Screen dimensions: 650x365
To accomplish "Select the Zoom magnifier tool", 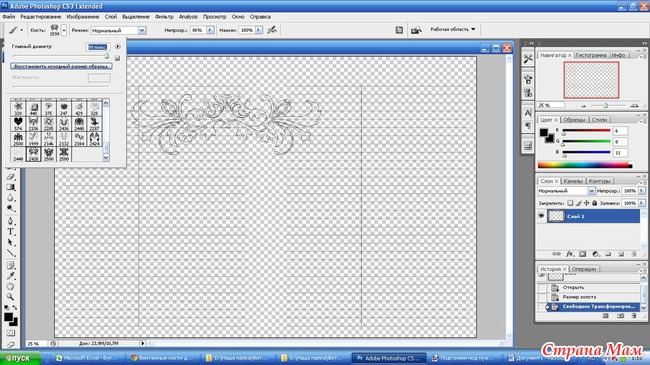I will [x=11, y=297].
